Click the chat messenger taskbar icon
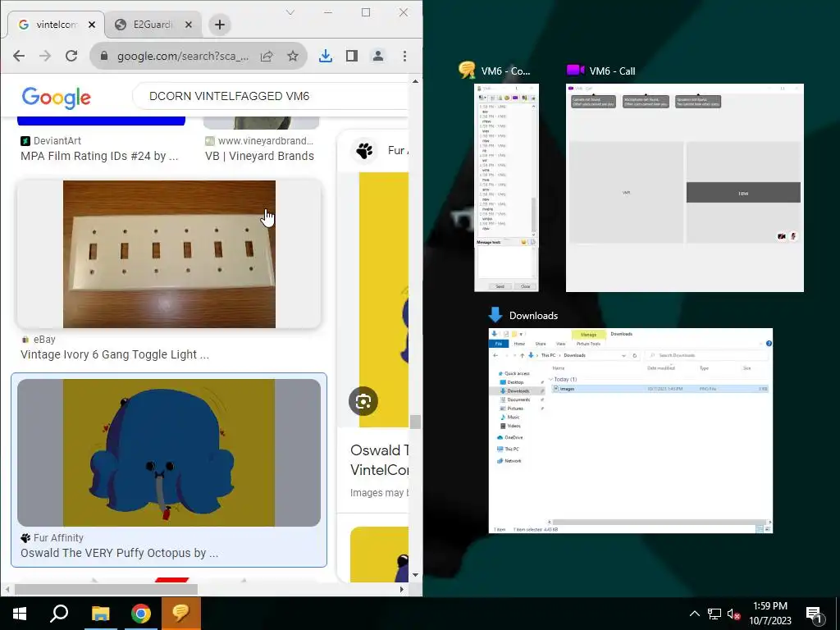Viewport: 840px width, 630px height. pyautogui.click(x=181, y=614)
